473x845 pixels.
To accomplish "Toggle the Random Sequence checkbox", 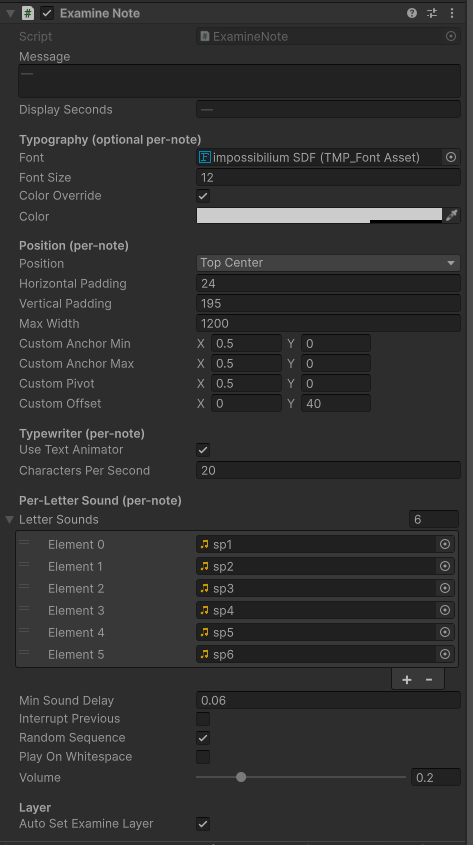I will click(203, 738).
